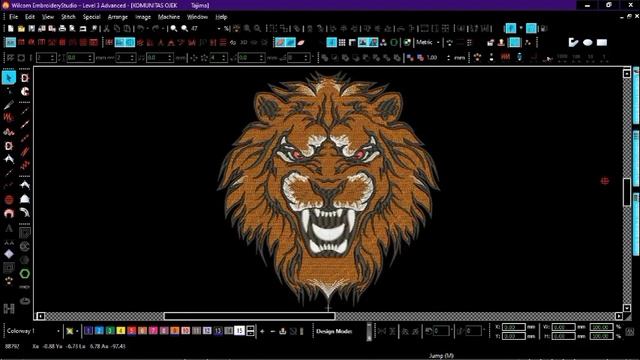
Task: Open the File menu
Action: coord(13,17)
